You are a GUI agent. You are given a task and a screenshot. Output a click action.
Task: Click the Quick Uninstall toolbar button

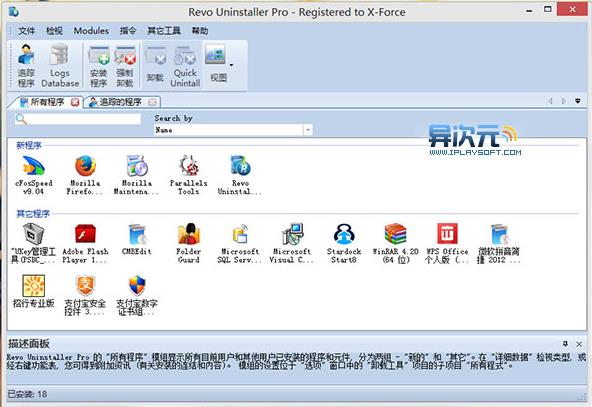tap(185, 66)
